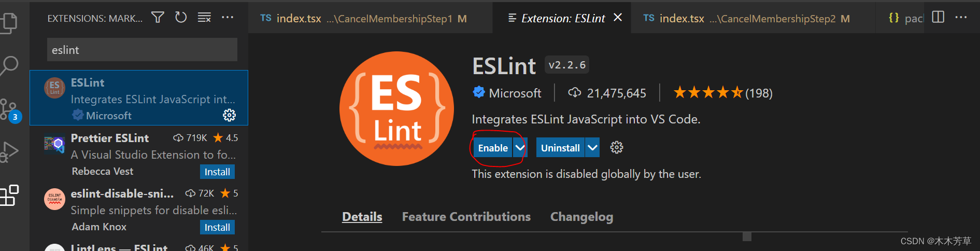This screenshot has height=251, width=980.
Task: Expand the Enable button dropdown arrow
Action: tap(520, 148)
